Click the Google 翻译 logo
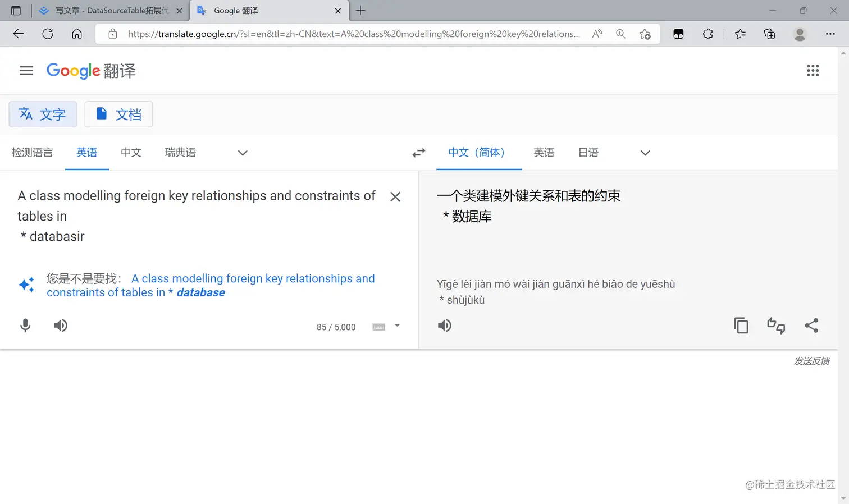The image size is (849, 504). point(91,71)
